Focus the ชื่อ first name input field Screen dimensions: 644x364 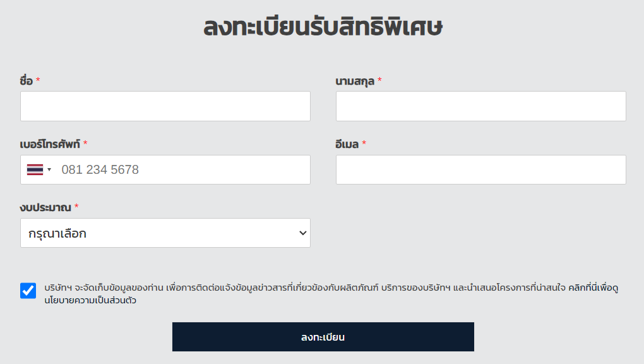coord(165,106)
